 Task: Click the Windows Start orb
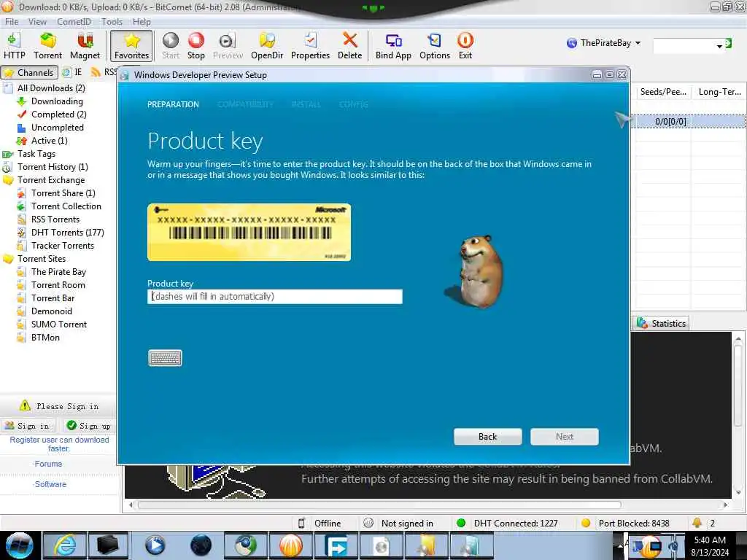coord(19,545)
